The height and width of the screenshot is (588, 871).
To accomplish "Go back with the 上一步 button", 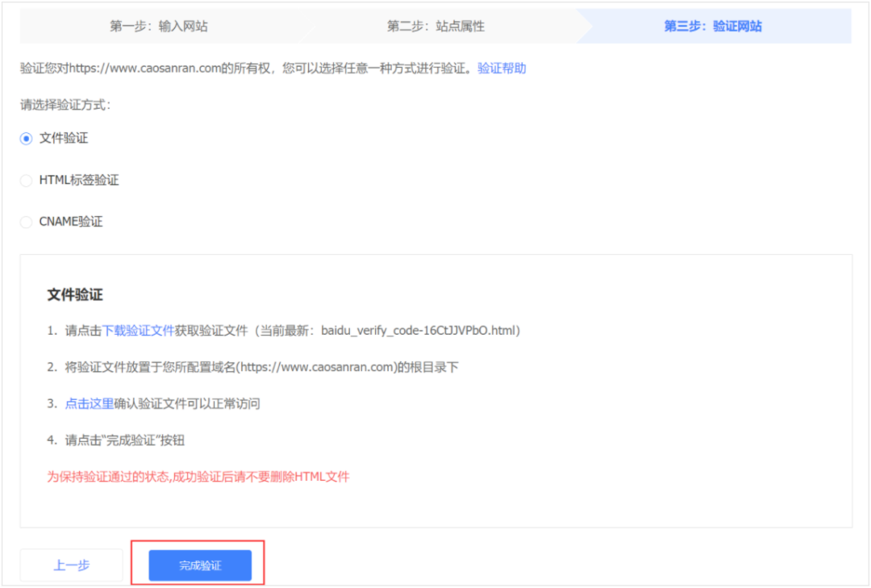I will [71, 565].
